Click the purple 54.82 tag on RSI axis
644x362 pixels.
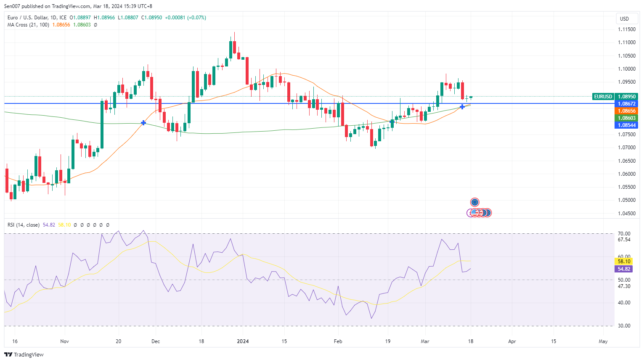[x=624, y=269]
